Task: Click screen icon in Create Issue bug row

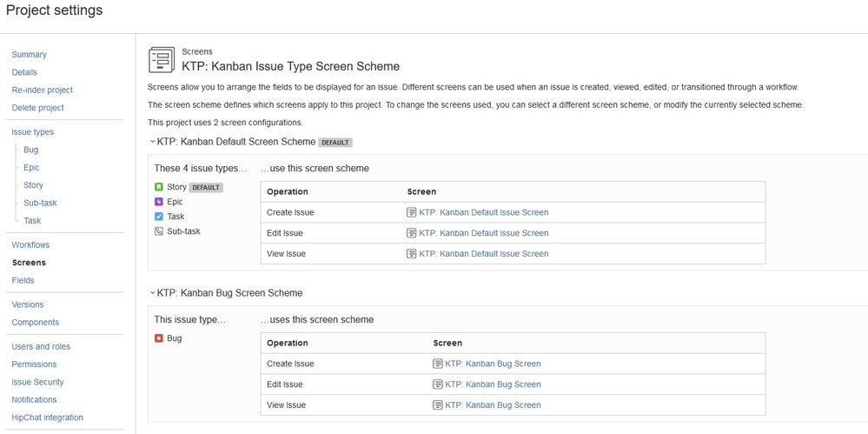Action: pyautogui.click(x=437, y=364)
